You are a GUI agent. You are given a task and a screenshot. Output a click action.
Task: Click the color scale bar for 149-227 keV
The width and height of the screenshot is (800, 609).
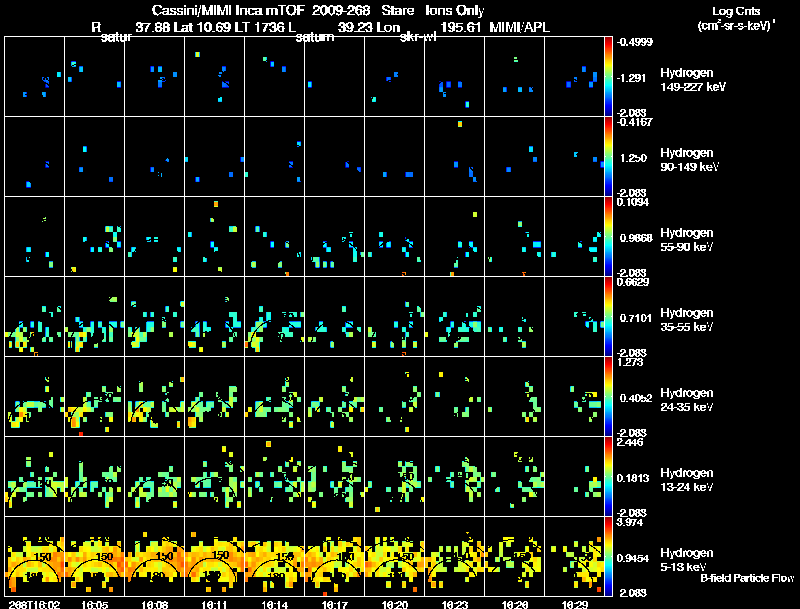coord(608,77)
